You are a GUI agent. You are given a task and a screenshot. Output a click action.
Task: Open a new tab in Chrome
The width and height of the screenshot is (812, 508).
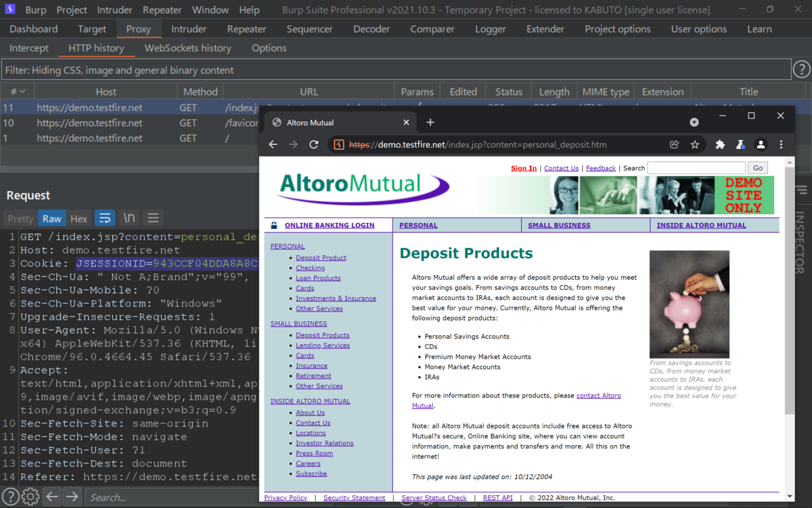tap(430, 123)
